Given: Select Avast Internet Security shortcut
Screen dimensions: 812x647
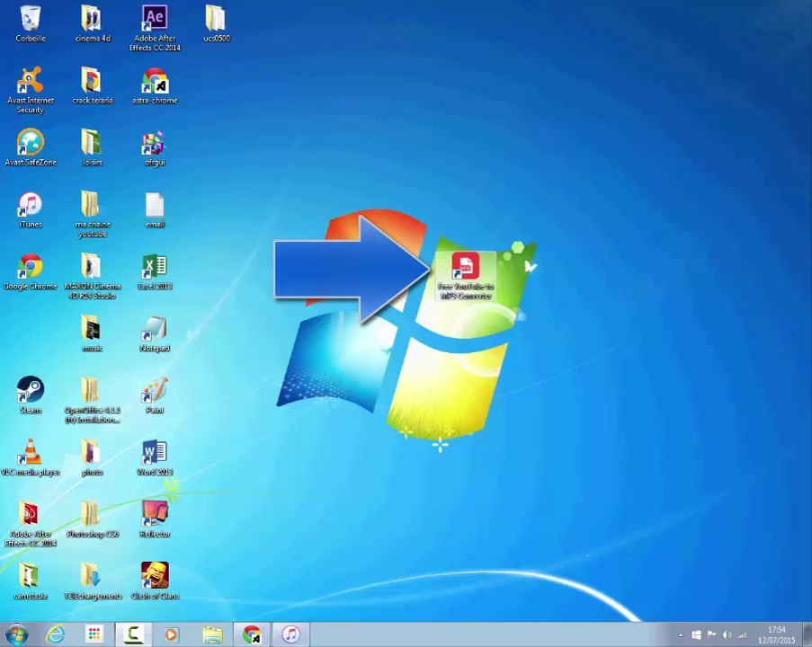Looking at the screenshot, I should [x=30, y=90].
